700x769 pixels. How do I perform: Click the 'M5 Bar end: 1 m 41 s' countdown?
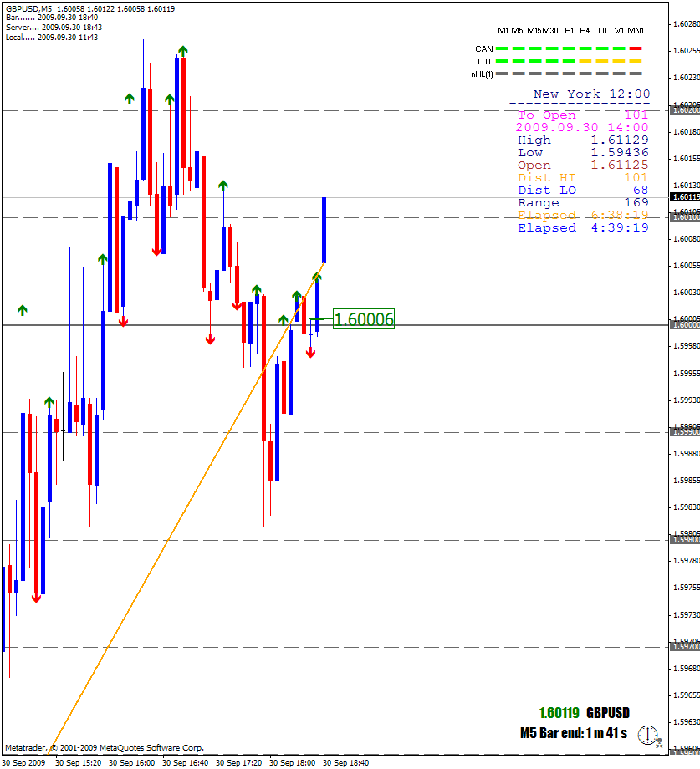coord(574,733)
